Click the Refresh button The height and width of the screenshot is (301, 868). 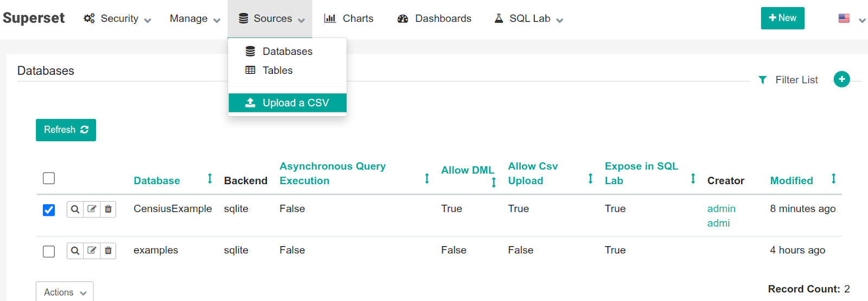click(x=66, y=130)
